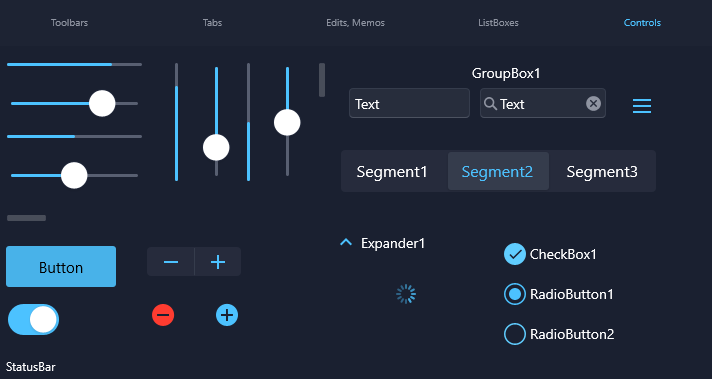The image size is (712, 379).
Task: Toggle the blue on/off switch
Action: (x=33, y=320)
